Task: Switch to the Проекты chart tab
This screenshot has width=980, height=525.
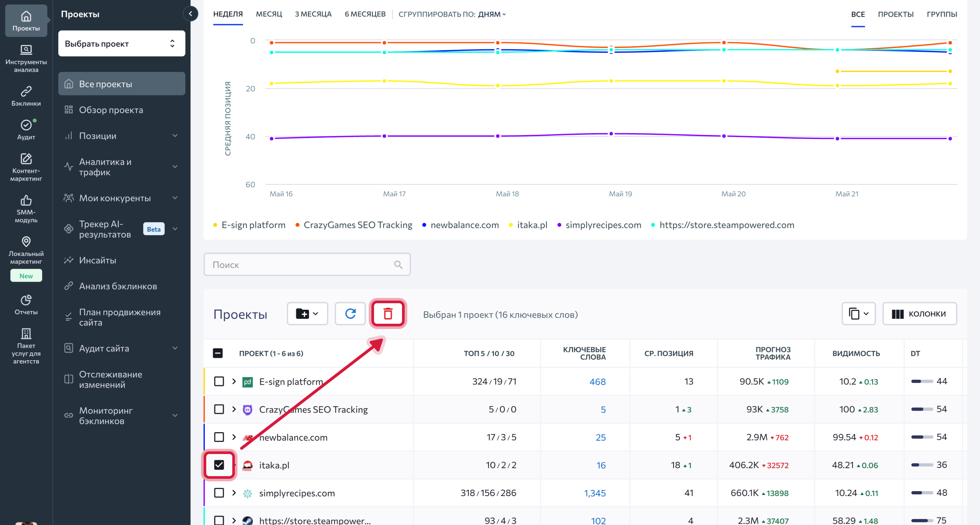Action: click(x=896, y=14)
